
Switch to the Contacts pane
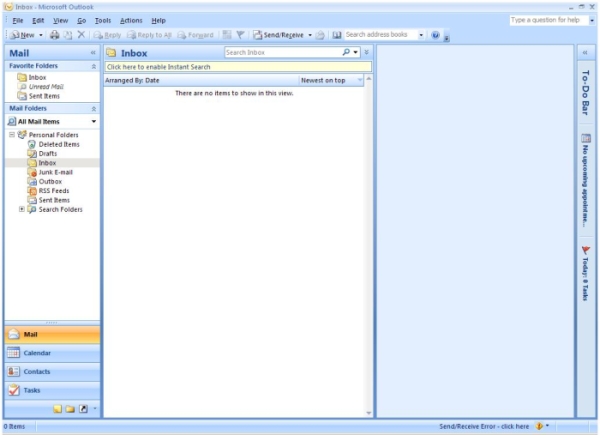tap(52, 371)
